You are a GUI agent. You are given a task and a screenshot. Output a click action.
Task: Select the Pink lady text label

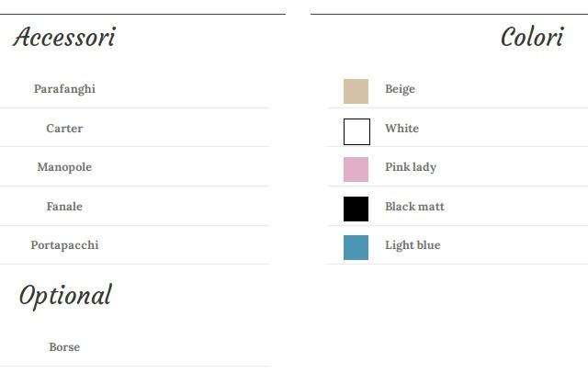pos(411,167)
